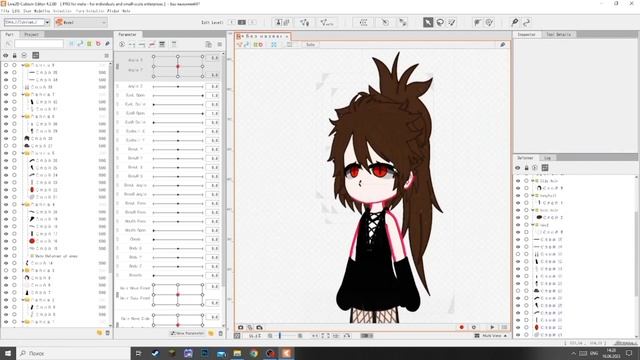Toggle the record button below the canvas
This screenshot has height=360, width=640.
coord(462,327)
